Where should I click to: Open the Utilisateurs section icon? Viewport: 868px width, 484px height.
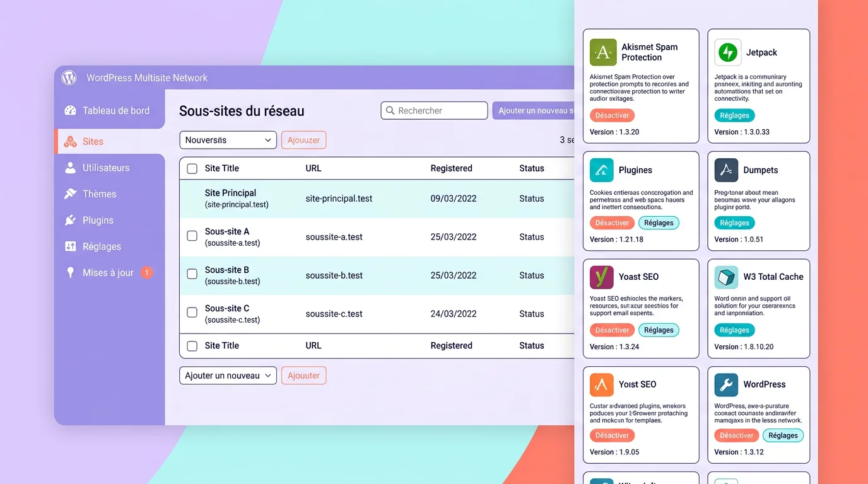71,167
